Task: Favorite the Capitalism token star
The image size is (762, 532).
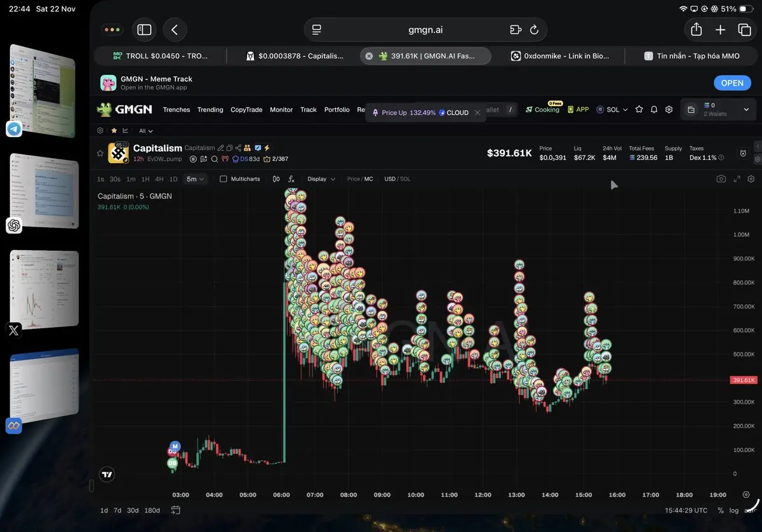Action: tap(100, 153)
